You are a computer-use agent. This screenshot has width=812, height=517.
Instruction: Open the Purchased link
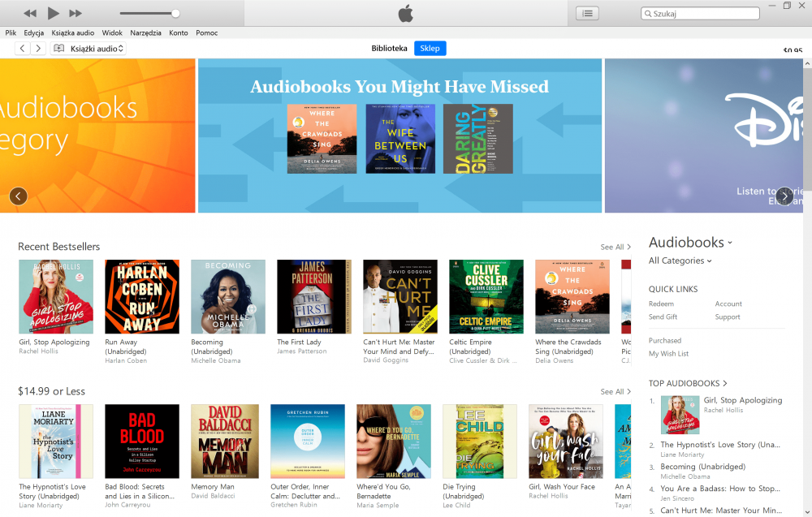click(665, 341)
